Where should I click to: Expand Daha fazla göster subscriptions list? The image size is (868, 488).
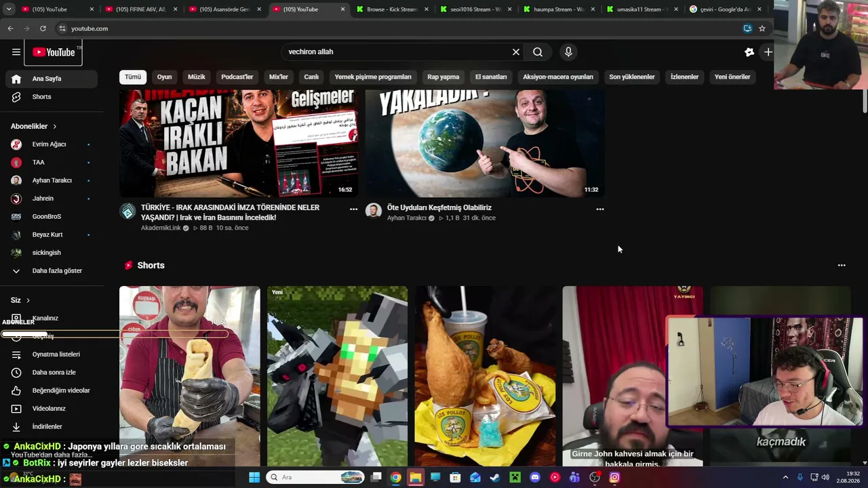click(x=52, y=271)
